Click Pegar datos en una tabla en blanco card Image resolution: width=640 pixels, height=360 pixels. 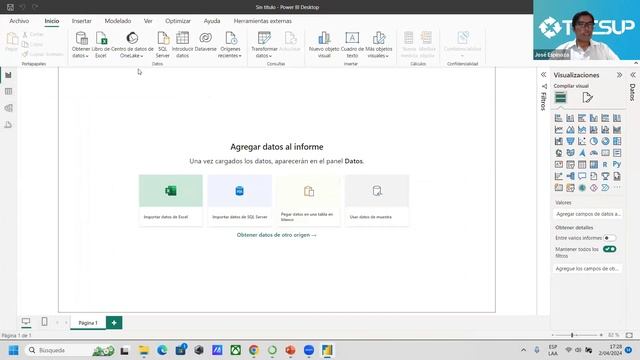pos(309,200)
